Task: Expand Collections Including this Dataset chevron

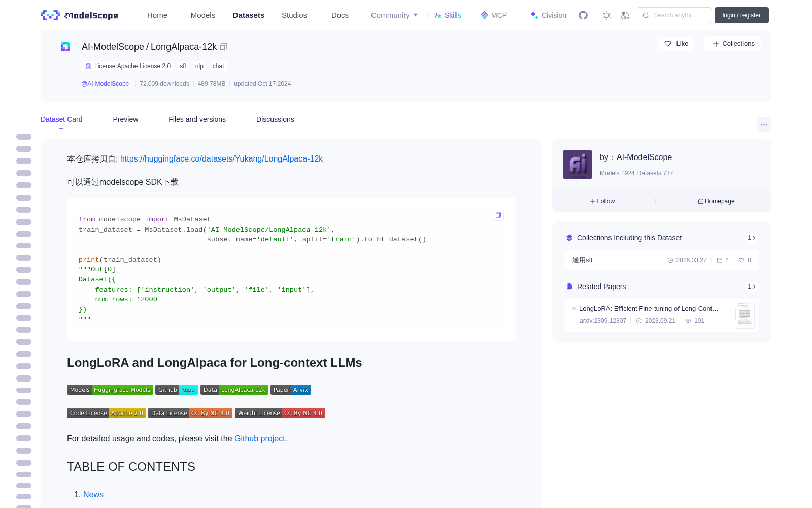Action: pyautogui.click(x=752, y=238)
